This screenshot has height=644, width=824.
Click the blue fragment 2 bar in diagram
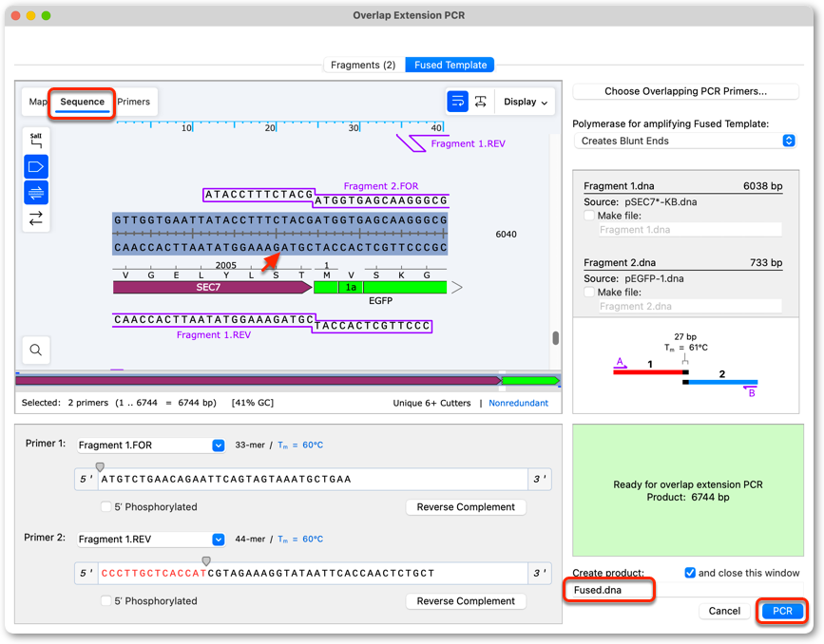tap(723, 382)
